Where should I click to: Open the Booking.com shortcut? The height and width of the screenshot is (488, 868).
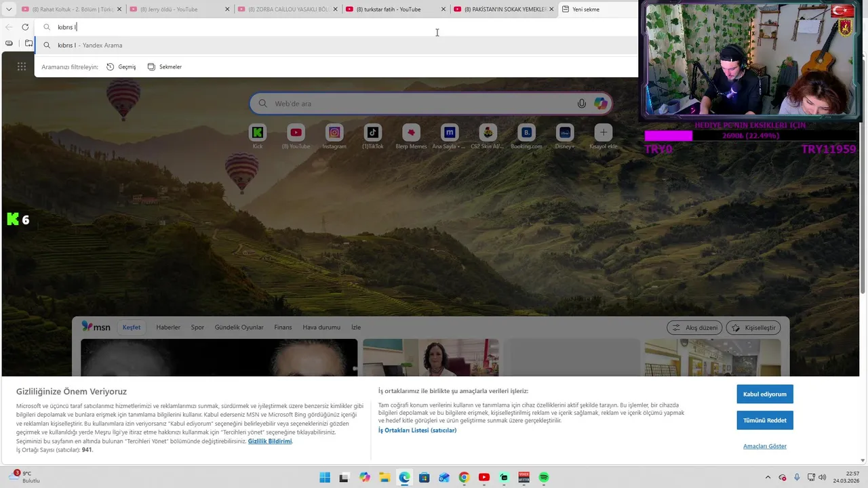point(526,136)
